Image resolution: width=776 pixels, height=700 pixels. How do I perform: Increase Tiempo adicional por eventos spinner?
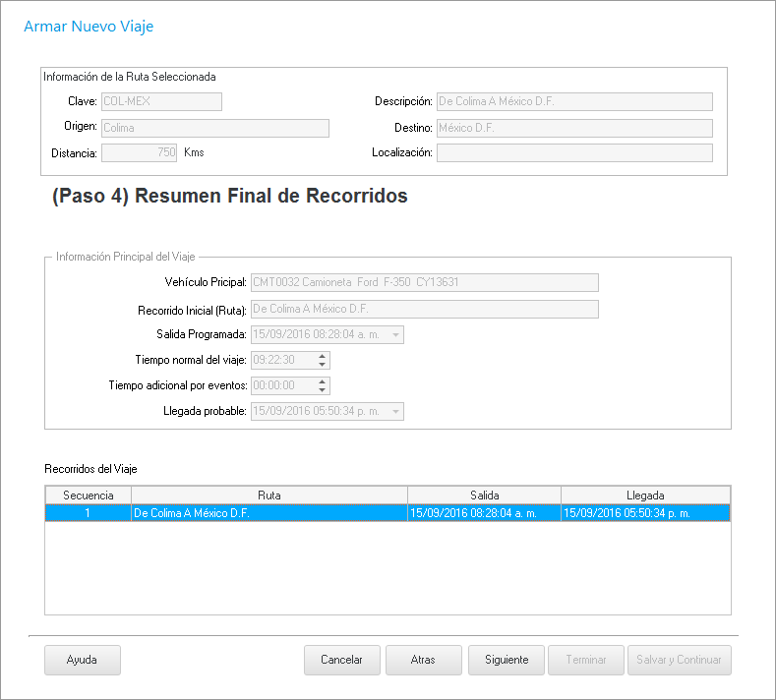(323, 381)
